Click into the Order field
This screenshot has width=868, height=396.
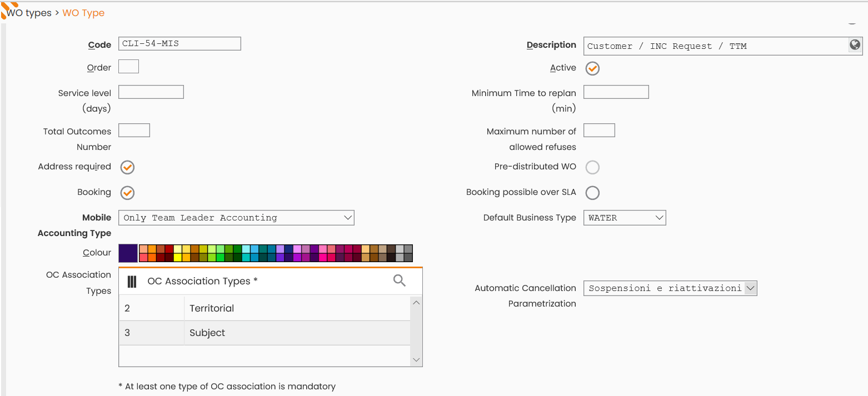click(128, 67)
